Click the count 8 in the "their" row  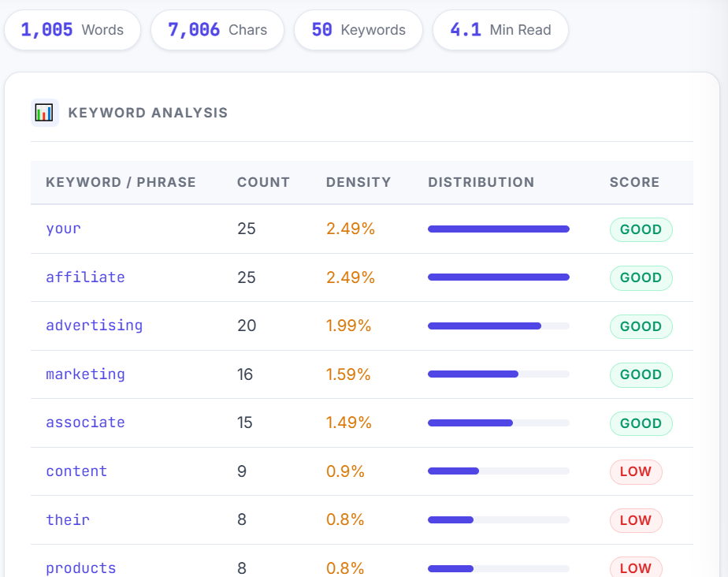242,520
